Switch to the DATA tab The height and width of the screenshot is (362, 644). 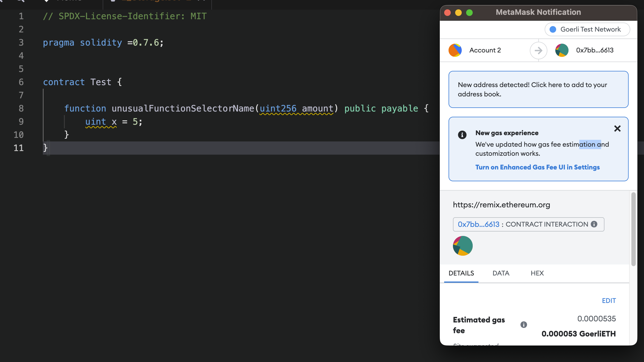coord(501,273)
